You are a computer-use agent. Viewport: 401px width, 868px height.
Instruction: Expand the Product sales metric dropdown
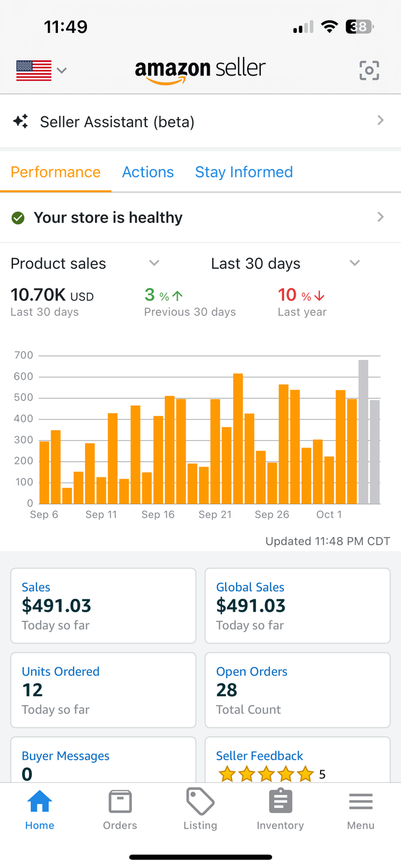pyautogui.click(x=154, y=263)
